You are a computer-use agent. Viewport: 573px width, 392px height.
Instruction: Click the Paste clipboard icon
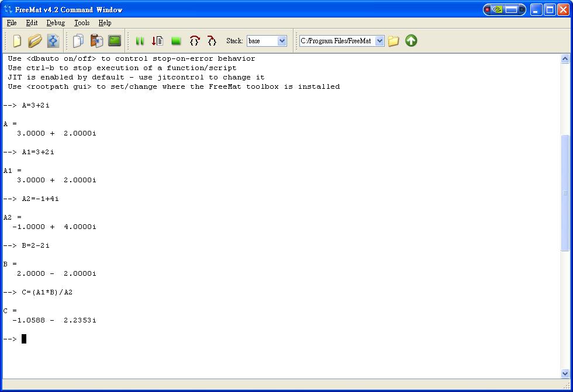[96, 41]
